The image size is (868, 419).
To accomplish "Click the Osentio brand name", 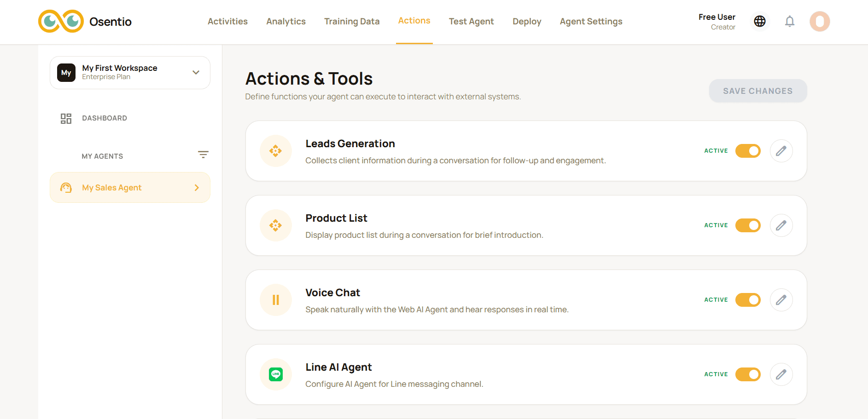I will [x=111, y=22].
